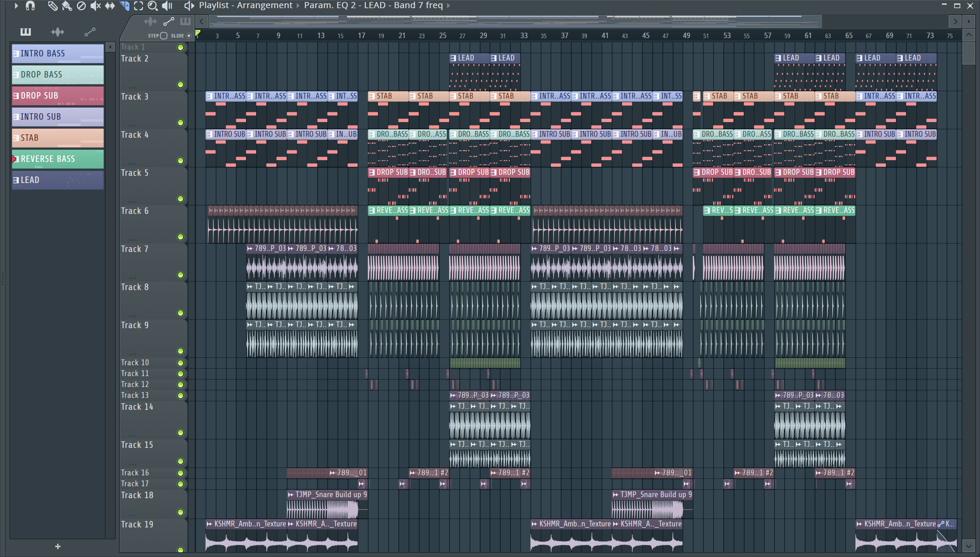Select the STAB pattern in picker

click(x=58, y=138)
